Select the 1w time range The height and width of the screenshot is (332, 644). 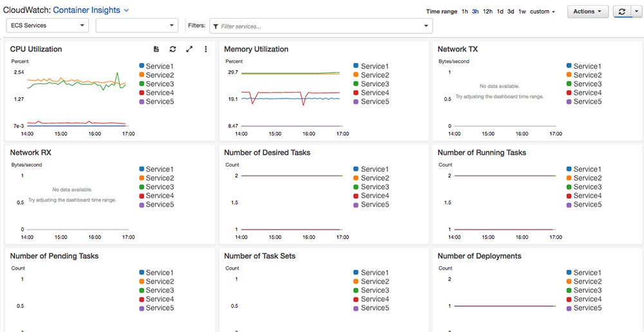[x=522, y=12]
